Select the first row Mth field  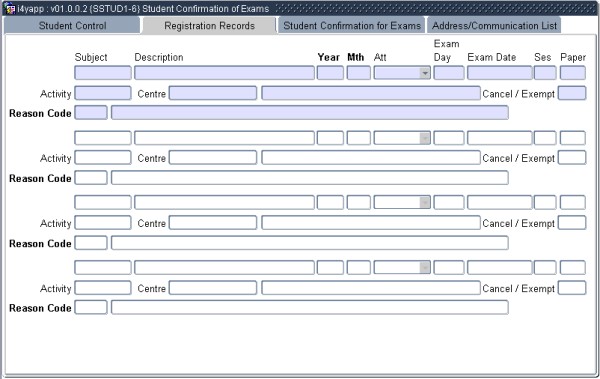pyautogui.click(x=359, y=73)
